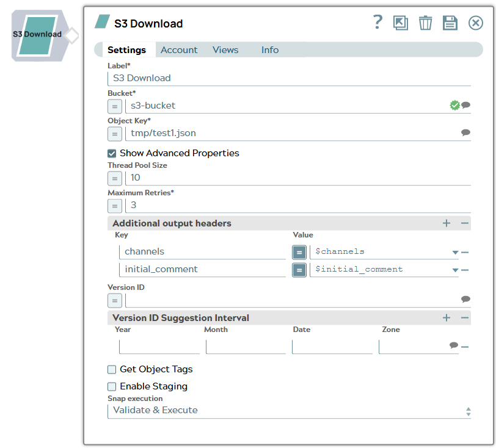Enable the Get Object Tags checkbox
This screenshot has height=448, width=496.
(112, 369)
